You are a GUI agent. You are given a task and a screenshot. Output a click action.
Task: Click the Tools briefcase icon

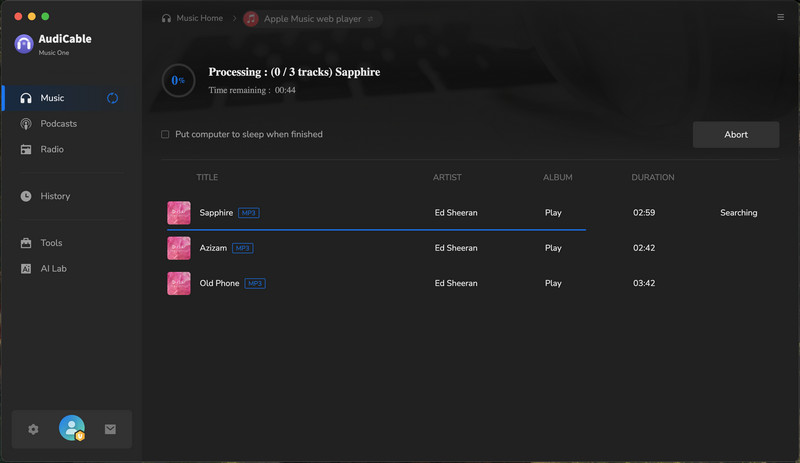click(26, 243)
